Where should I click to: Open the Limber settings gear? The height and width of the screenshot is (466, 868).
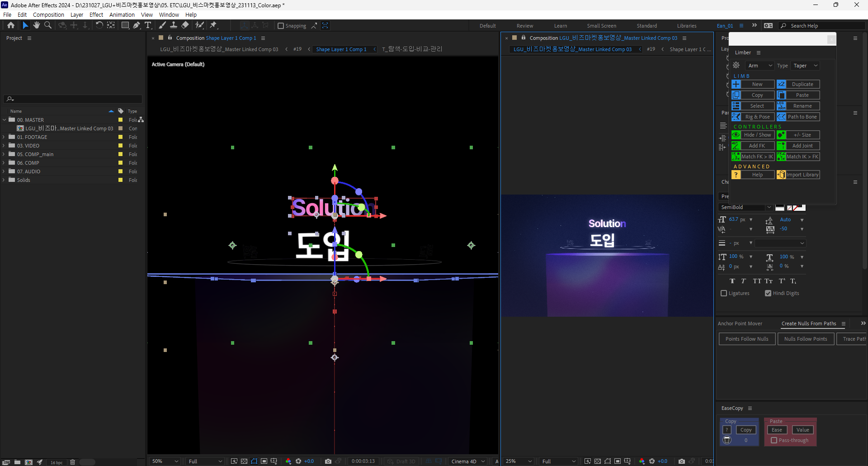736,65
